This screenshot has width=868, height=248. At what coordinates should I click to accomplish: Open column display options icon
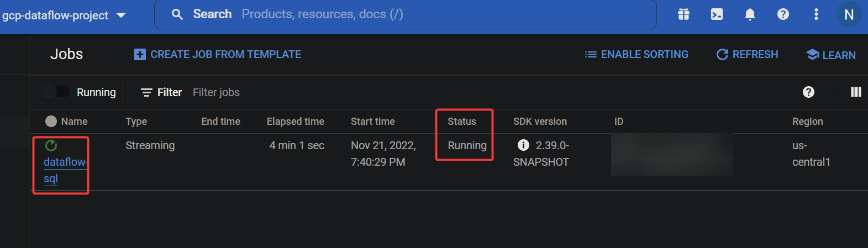click(856, 92)
